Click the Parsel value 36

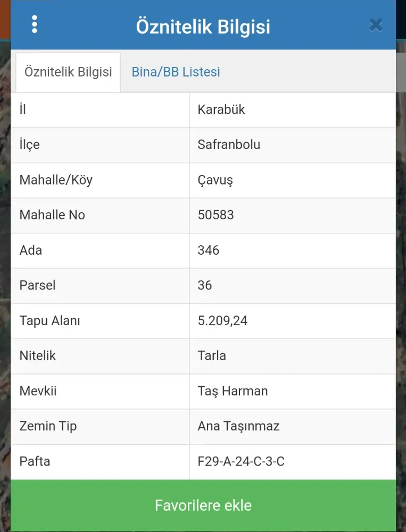[x=204, y=285]
